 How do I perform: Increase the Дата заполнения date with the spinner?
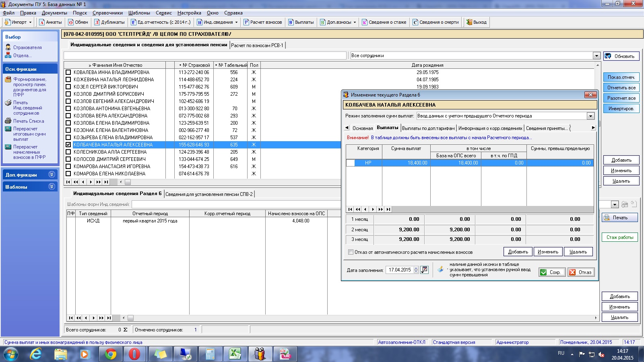click(x=416, y=268)
